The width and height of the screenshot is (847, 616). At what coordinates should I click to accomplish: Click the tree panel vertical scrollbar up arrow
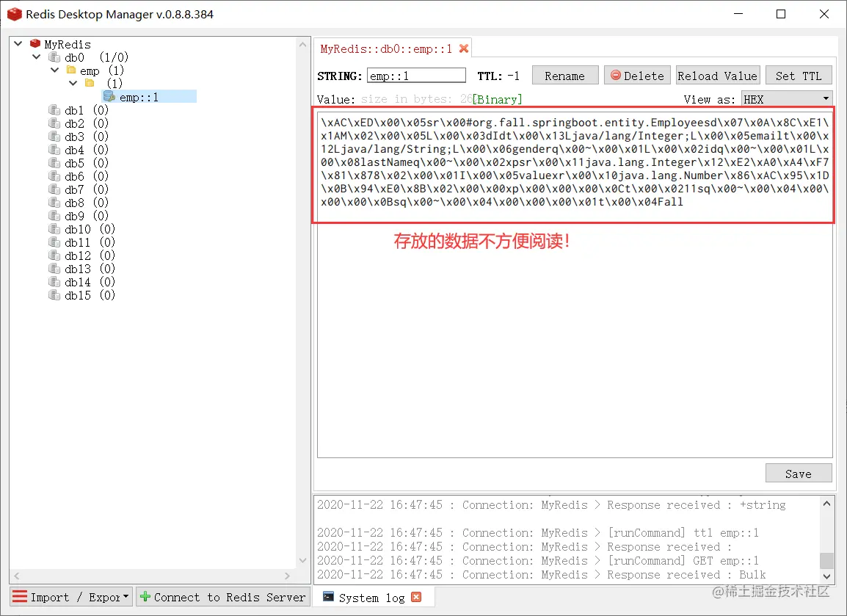tap(302, 44)
